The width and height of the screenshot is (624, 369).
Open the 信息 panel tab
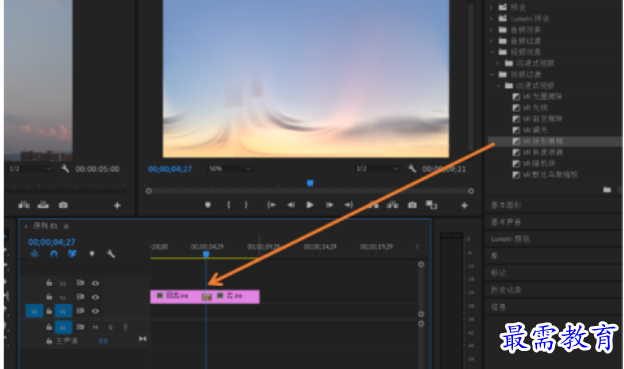coord(498,307)
